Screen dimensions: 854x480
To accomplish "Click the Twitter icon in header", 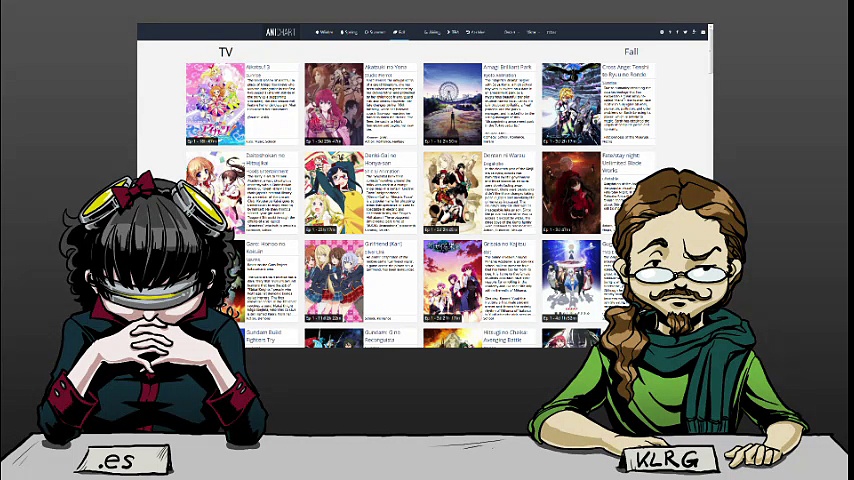I will click(685, 32).
